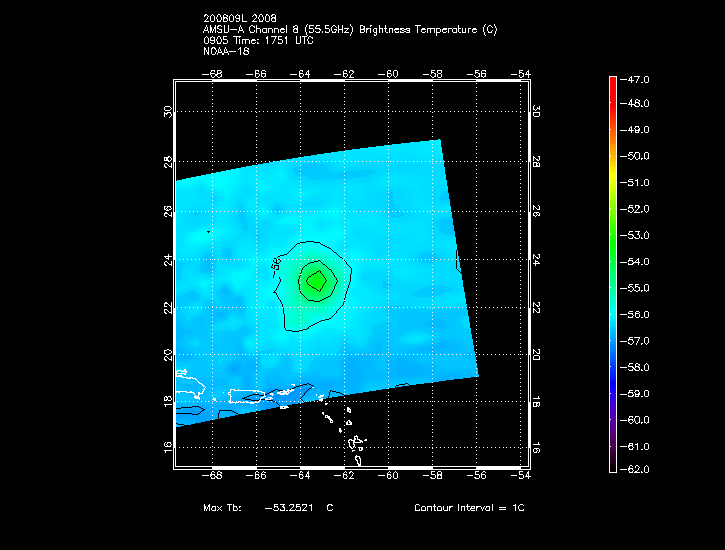Click the 'Max Tb:' label
This screenshot has width=725, height=550.
point(222,508)
